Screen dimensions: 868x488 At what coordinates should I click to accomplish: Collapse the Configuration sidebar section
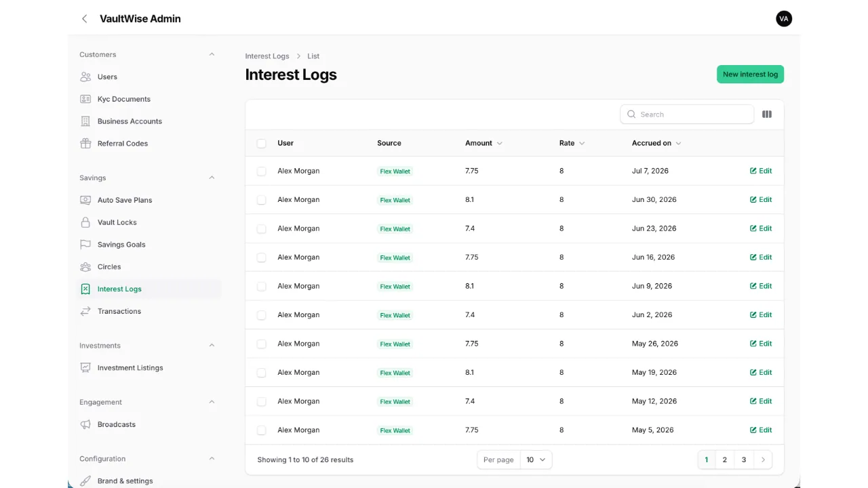coord(212,459)
